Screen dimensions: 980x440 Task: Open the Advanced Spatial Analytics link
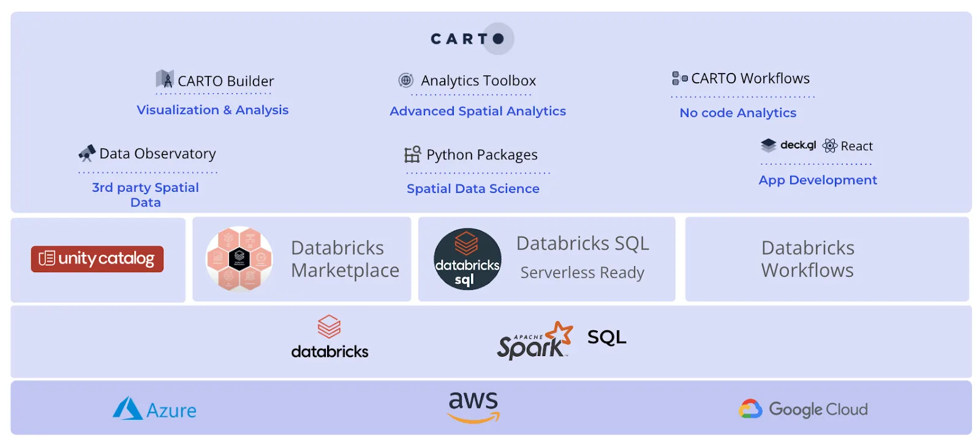(478, 111)
